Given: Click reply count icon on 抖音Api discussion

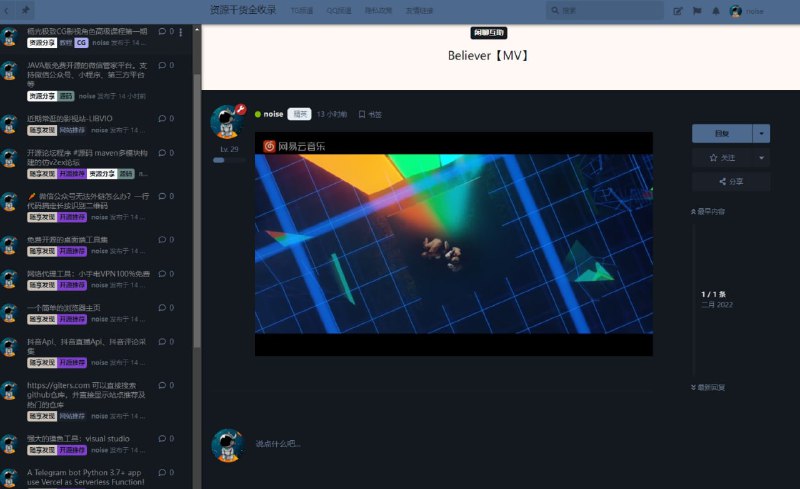Looking at the screenshot, I should [166, 341].
